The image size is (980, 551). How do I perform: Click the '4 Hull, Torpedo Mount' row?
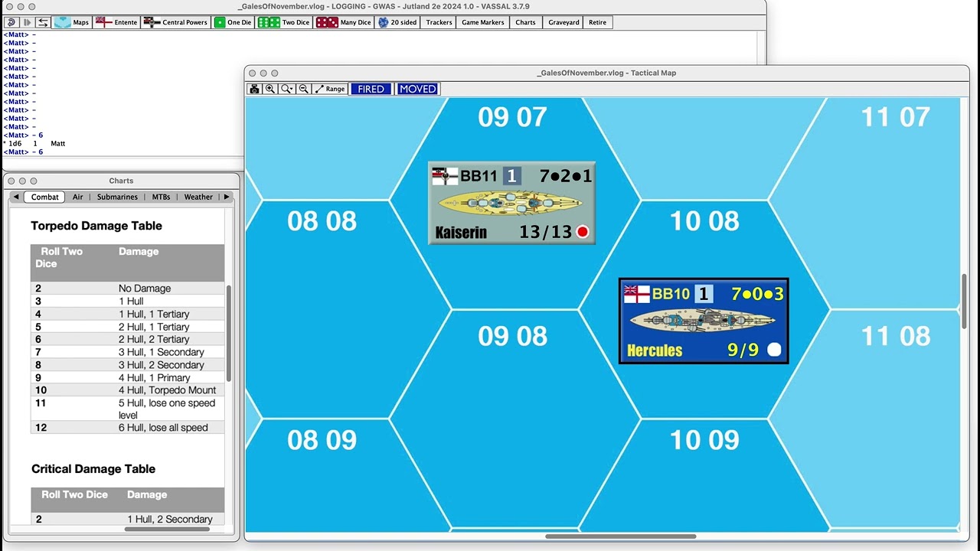(x=127, y=390)
